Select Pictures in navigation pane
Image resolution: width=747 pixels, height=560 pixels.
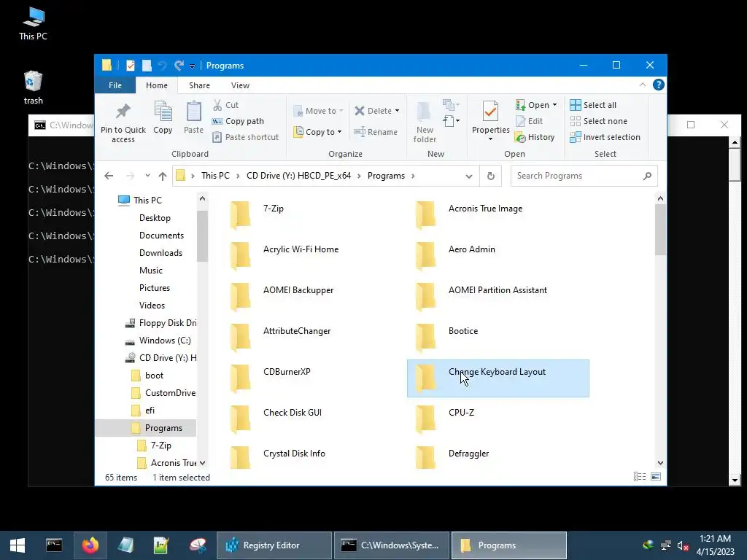tap(155, 288)
